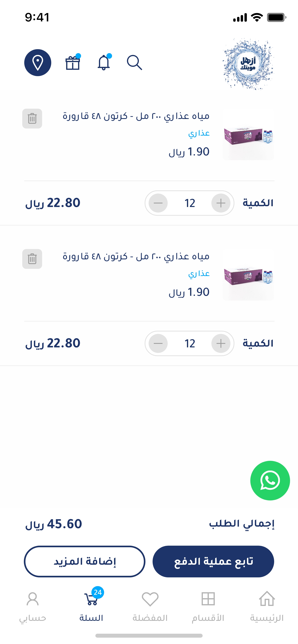The width and height of the screenshot is (298, 644).
Task: Tap the location pin icon
Action: click(x=38, y=62)
